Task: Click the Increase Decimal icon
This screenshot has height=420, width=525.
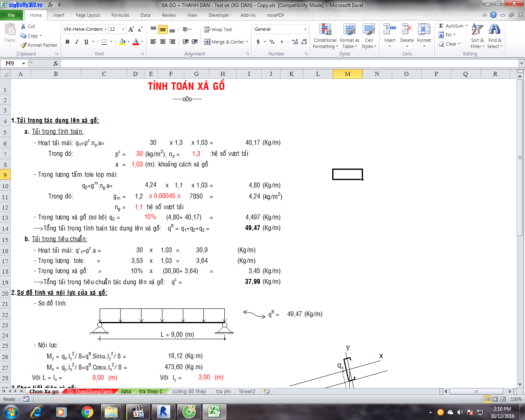Action: click(x=294, y=42)
